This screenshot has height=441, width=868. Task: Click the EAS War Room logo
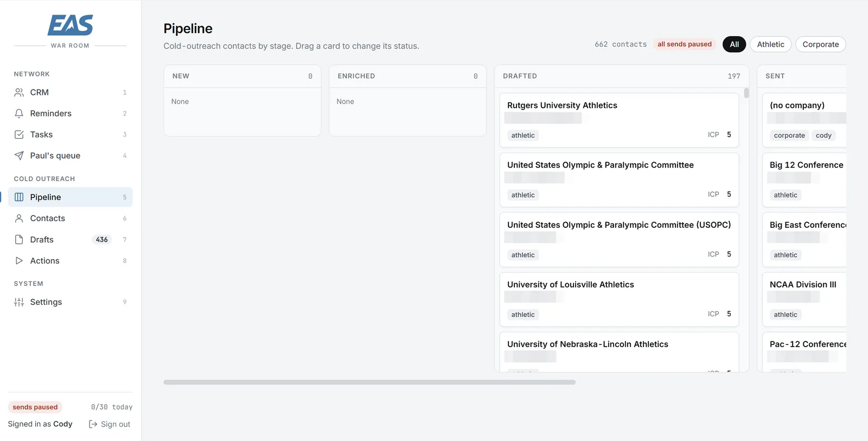pyautogui.click(x=70, y=31)
